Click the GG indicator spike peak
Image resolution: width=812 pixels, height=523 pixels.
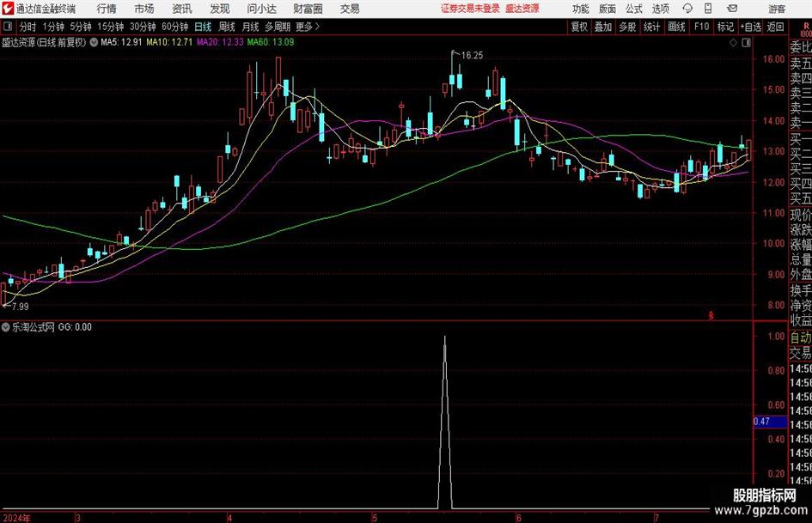444,338
